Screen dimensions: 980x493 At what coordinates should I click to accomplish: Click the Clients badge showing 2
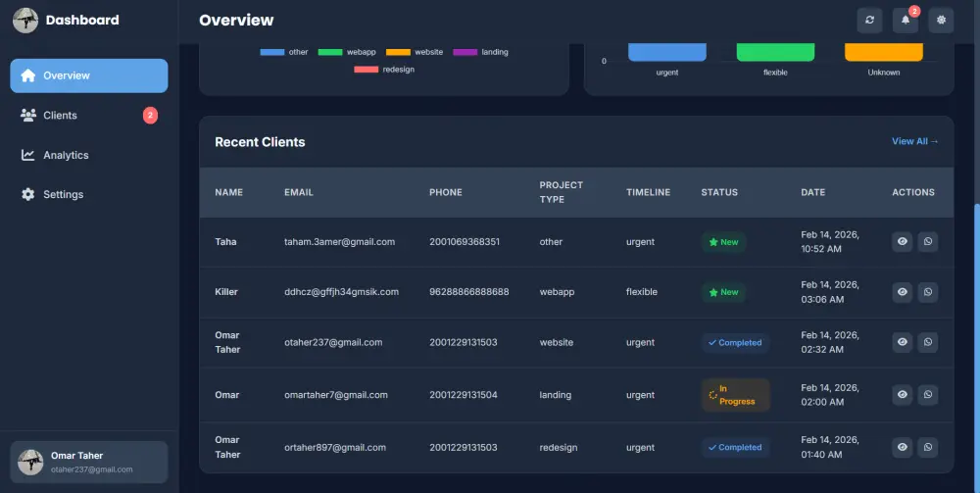[x=150, y=115]
